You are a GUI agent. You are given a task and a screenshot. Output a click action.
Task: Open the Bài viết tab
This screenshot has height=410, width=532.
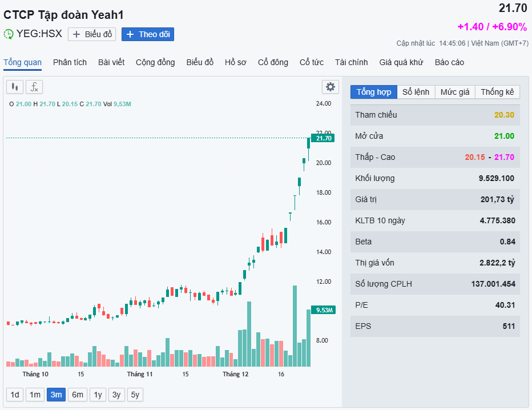(x=111, y=62)
